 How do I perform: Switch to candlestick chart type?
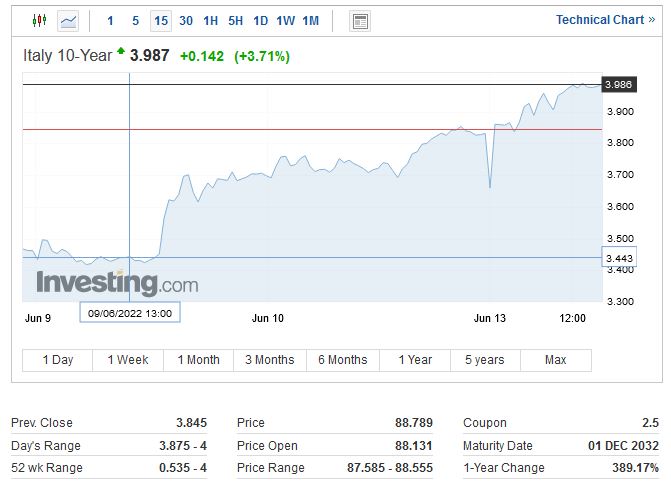[x=39, y=20]
